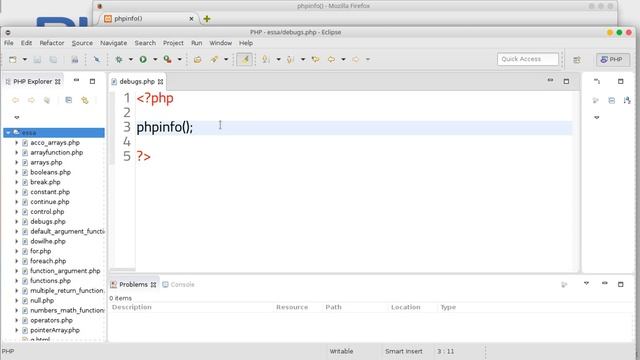The width and height of the screenshot is (640, 360).
Task: Click the Open Perspective icon
Action: pos(577,60)
